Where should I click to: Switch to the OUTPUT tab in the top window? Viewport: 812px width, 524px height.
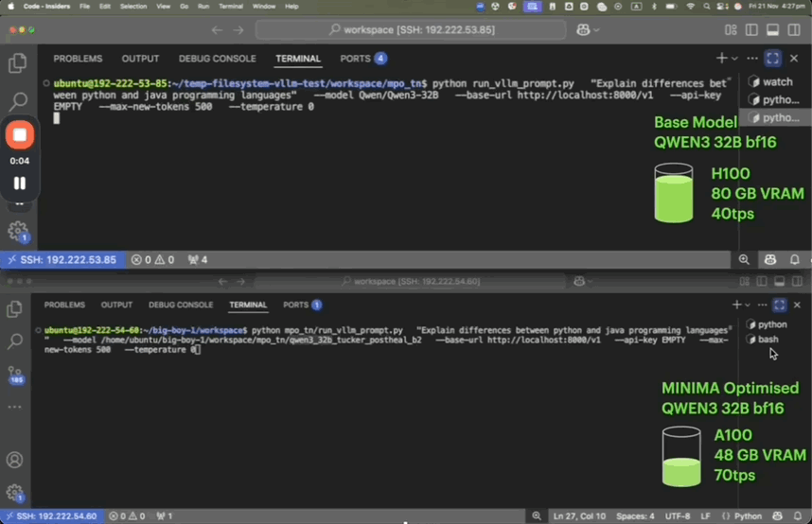click(x=140, y=59)
